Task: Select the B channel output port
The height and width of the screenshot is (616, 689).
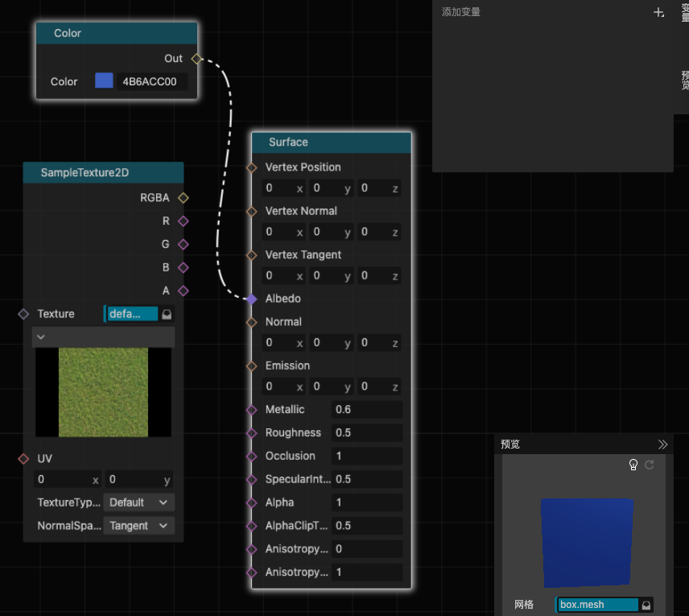Action: (x=184, y=267)
